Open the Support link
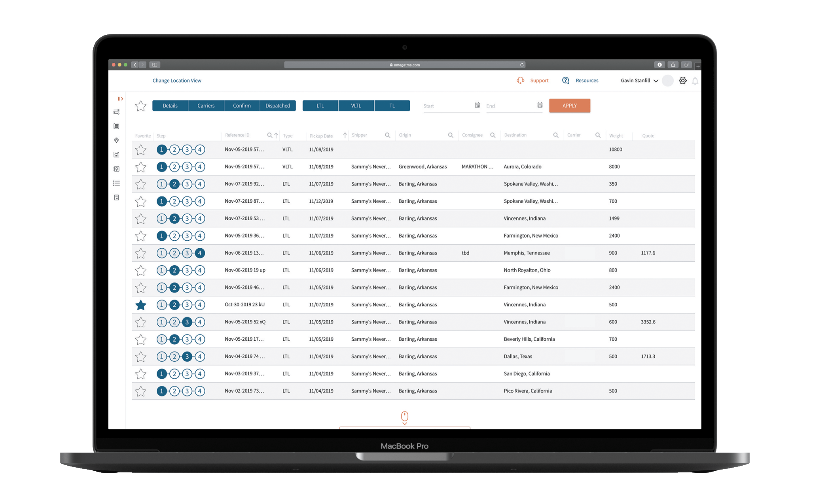This screenshot has width=828, height=504. click(539, 81)
